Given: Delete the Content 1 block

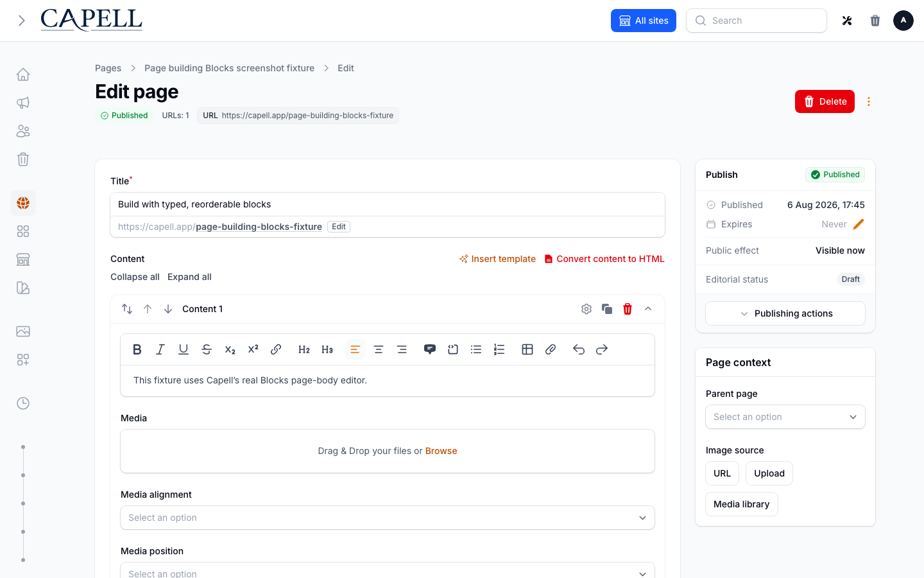Looking at the screenshot, I should point(628,309).
